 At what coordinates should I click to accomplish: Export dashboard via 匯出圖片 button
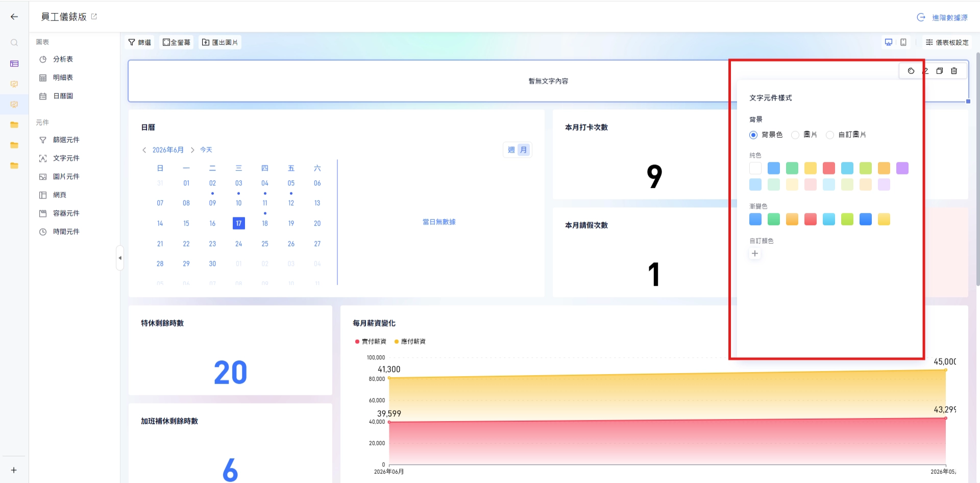[x=220, y=42]
